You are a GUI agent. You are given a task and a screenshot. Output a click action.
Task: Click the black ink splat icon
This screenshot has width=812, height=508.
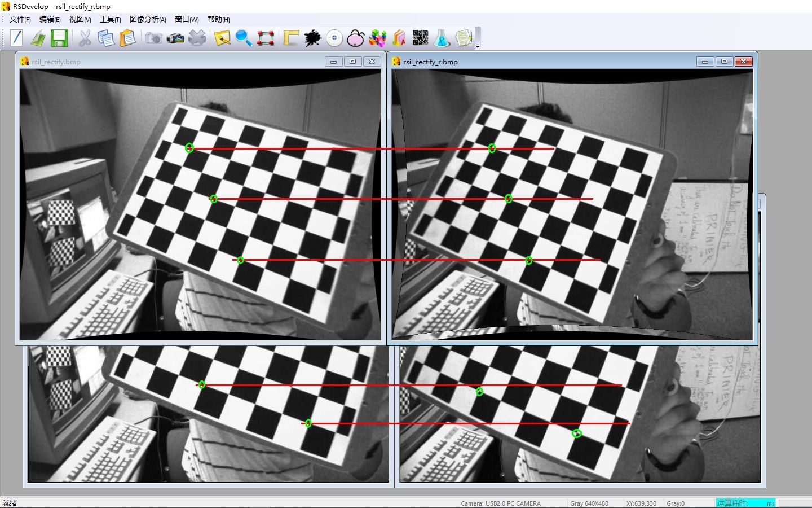312,38
